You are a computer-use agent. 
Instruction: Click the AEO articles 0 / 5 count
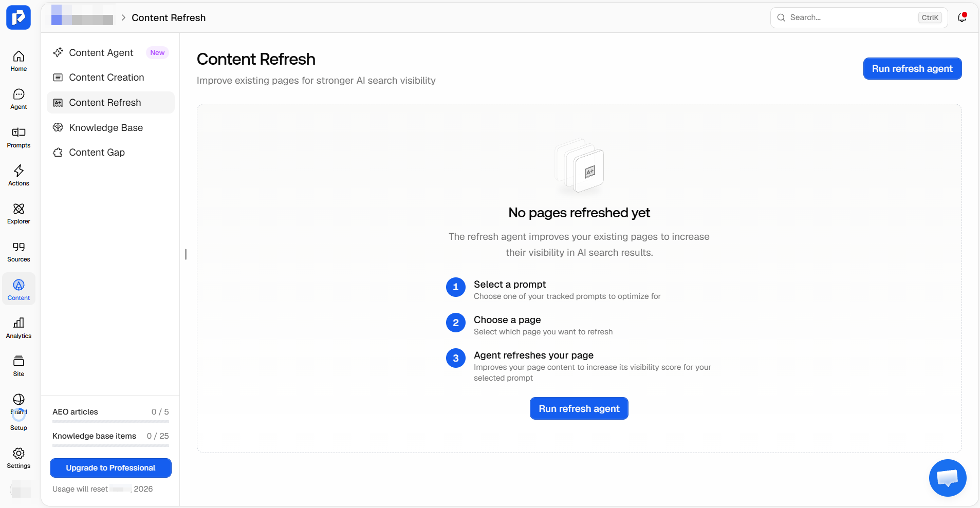click(x=160, y=412)
